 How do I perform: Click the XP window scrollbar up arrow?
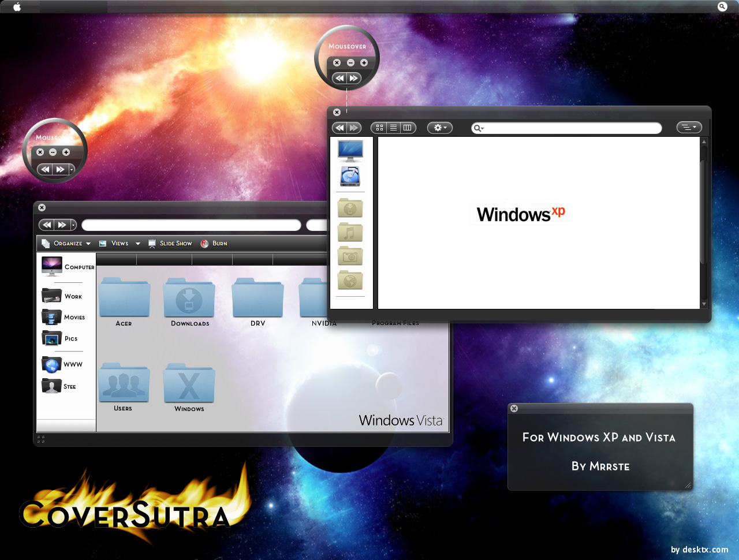click(x=704, y=141)
